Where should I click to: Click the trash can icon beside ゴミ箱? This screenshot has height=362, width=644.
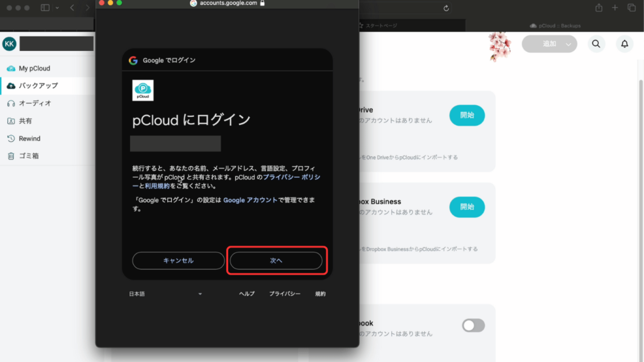[11, 156]
